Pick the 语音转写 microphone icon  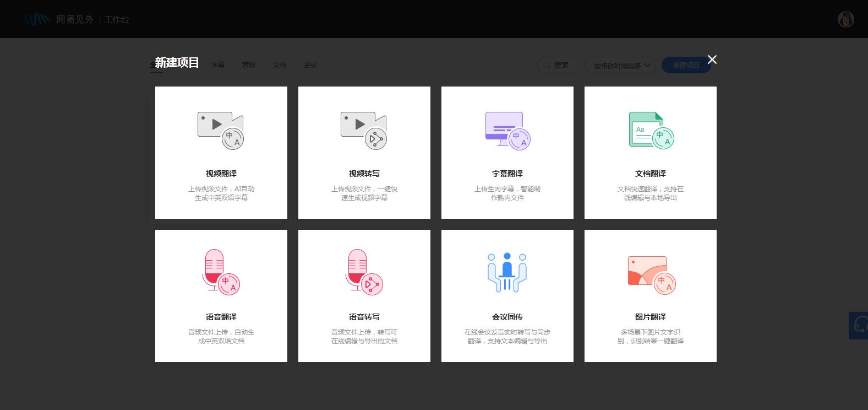click(x=364, y=272)
